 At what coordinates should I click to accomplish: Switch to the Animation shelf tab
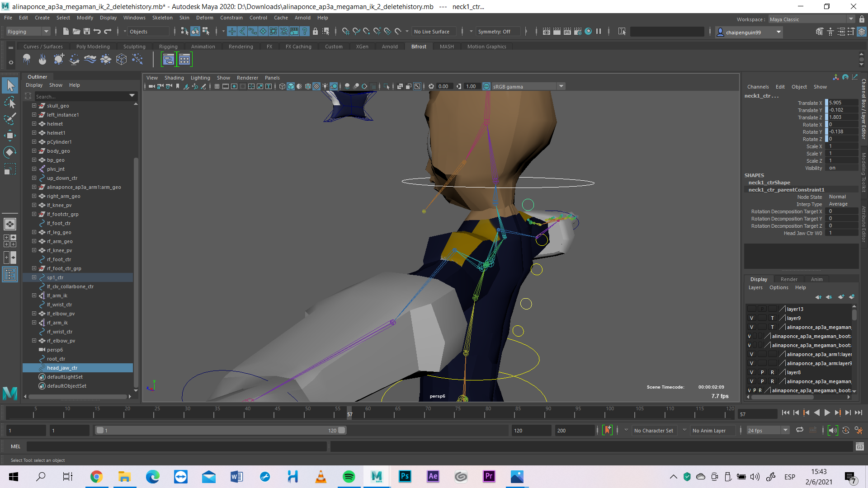pyautogui.click(x=203, y=47)
